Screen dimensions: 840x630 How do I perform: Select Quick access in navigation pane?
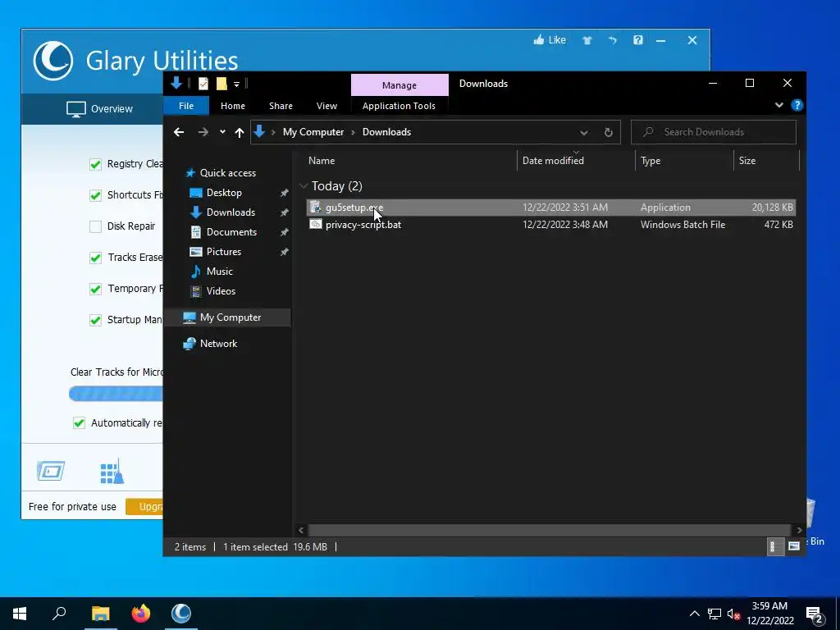(x=228, y=172)
